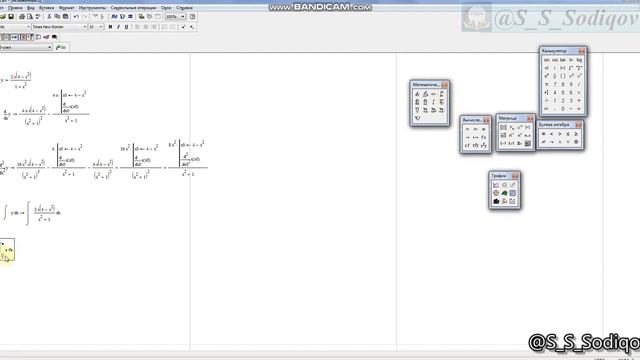Open the Инструменты menu
Viewport: 640px width, 360px height.
tap(93, 8)
